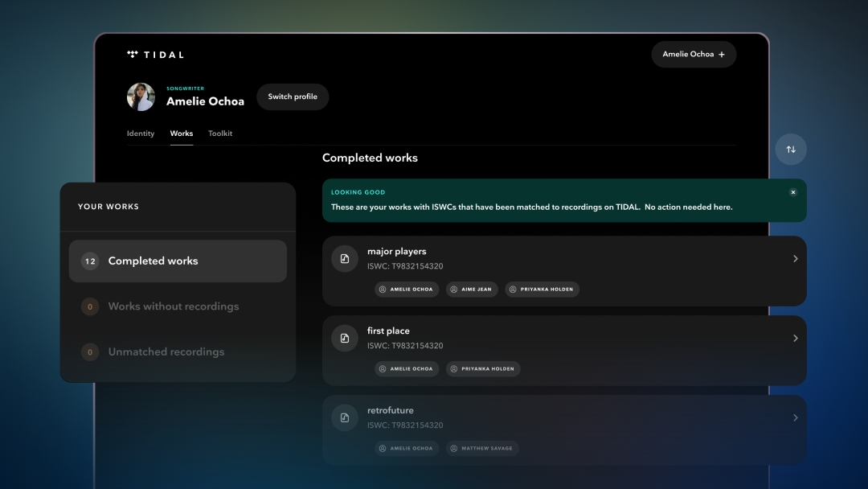The image size is (868, 489).
Task: Click the document icon on 'first place'
Action: pyautogui.click(x=345, y=338)
